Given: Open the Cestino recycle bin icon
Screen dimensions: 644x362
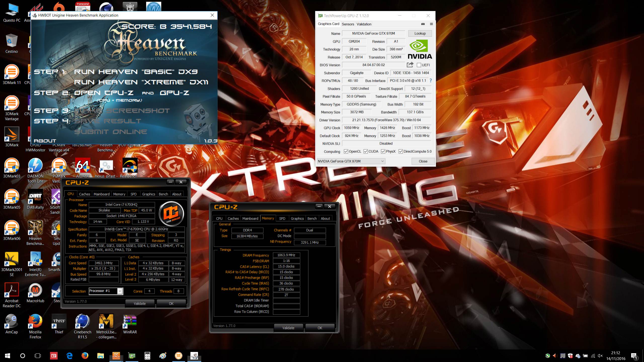Looking at the screenshot, I should point(12,43).
